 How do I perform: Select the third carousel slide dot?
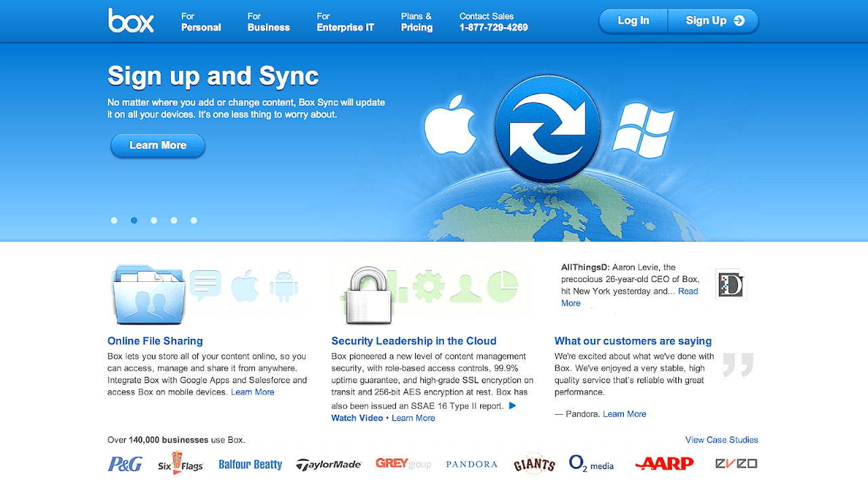click(x=154, y=220)
